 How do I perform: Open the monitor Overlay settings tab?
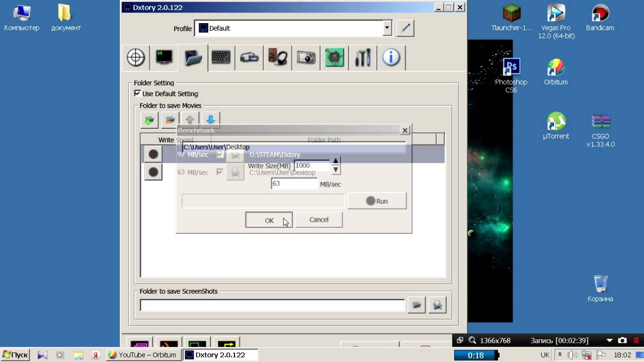coord(164,58)
